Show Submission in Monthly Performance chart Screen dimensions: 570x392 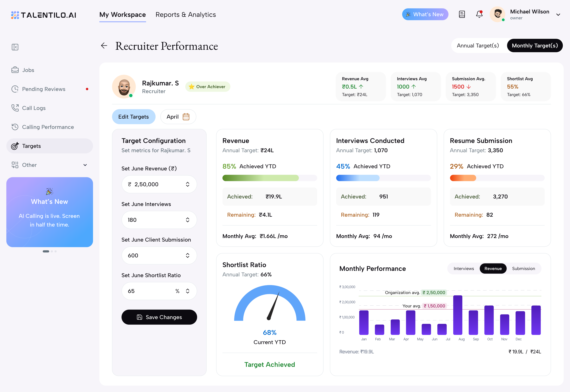click(523, 268)
